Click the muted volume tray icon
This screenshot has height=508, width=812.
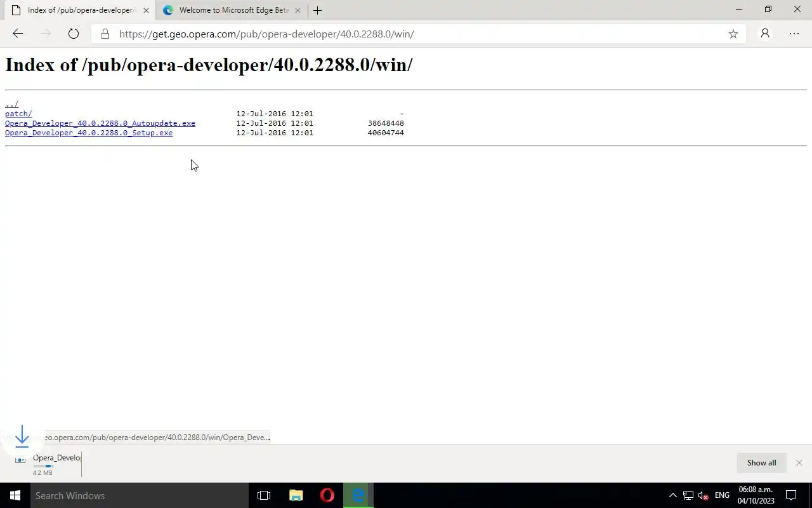pyautogui.click(x=703, y=495)
